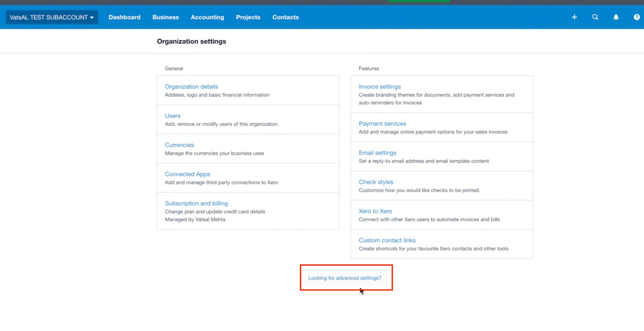Click Looking for advanced settings link

(x=345, y=278)
